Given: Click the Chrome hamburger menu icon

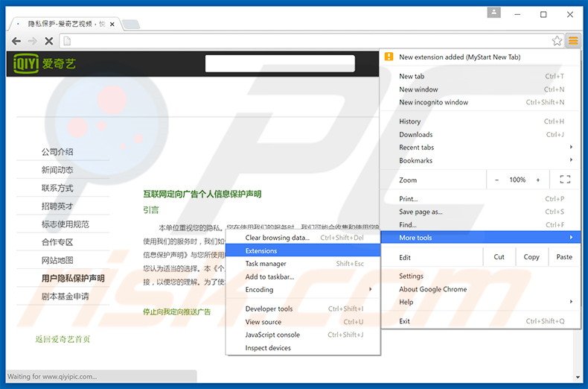Looking at the screenshot, I should click(x=572, y=41).
